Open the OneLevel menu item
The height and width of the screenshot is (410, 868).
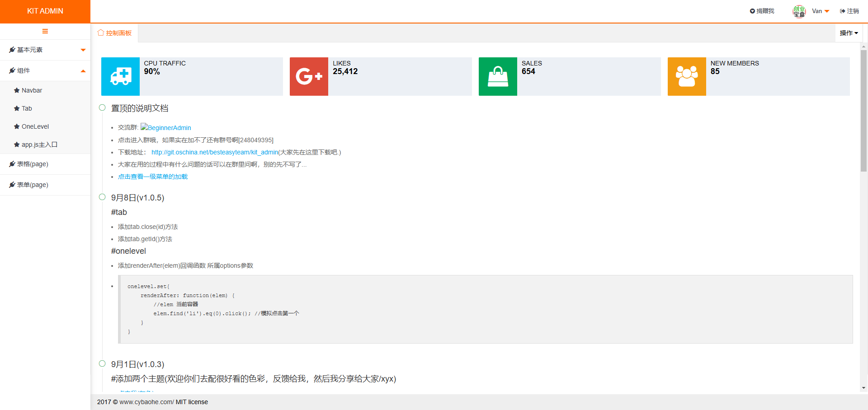tap(45, 126)
